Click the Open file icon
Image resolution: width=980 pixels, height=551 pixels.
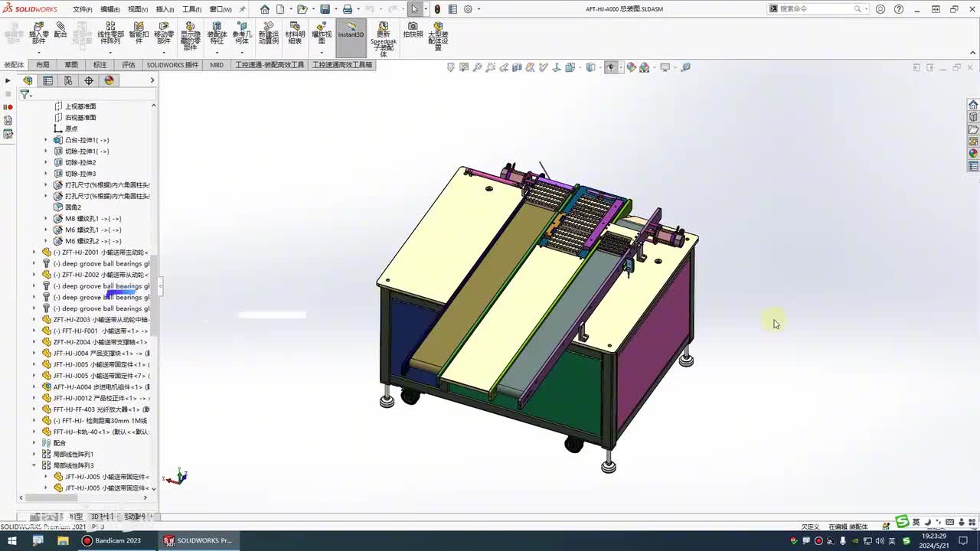(302, 9)
